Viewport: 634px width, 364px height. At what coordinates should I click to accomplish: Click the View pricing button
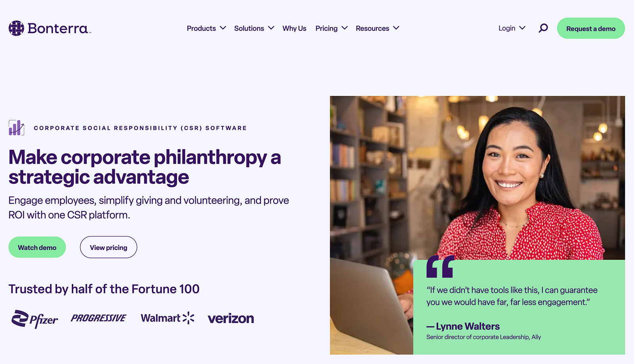109,247
